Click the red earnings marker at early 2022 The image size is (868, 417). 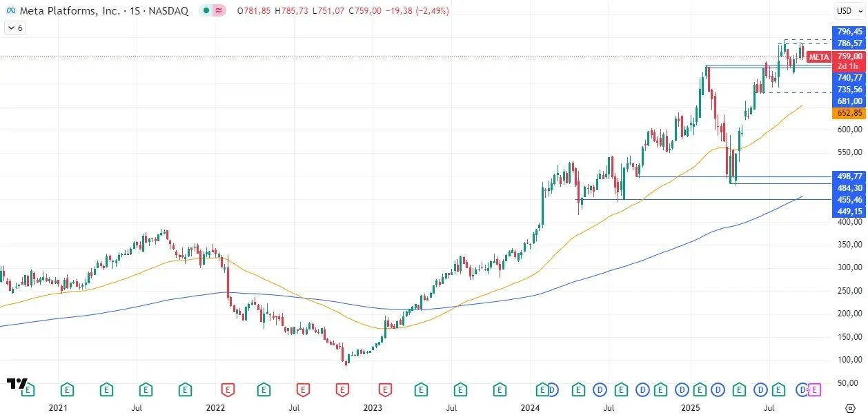pos(226,390)
